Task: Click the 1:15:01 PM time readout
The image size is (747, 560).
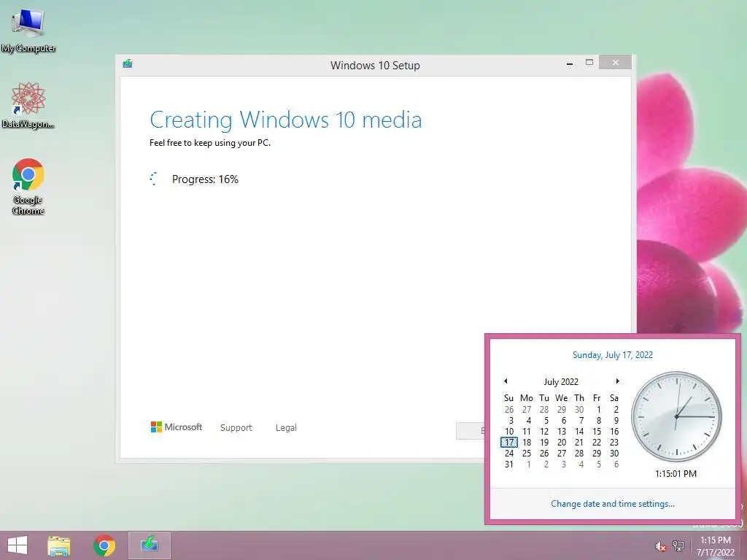Action: pyautogui.click(x=676, y=474)
